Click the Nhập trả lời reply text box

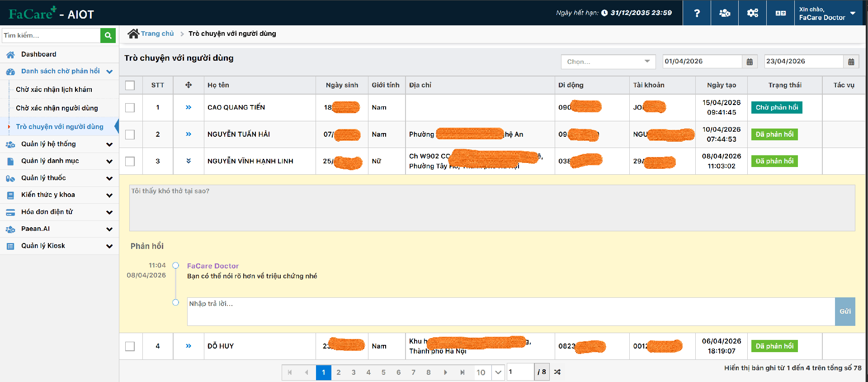(511, 311)
